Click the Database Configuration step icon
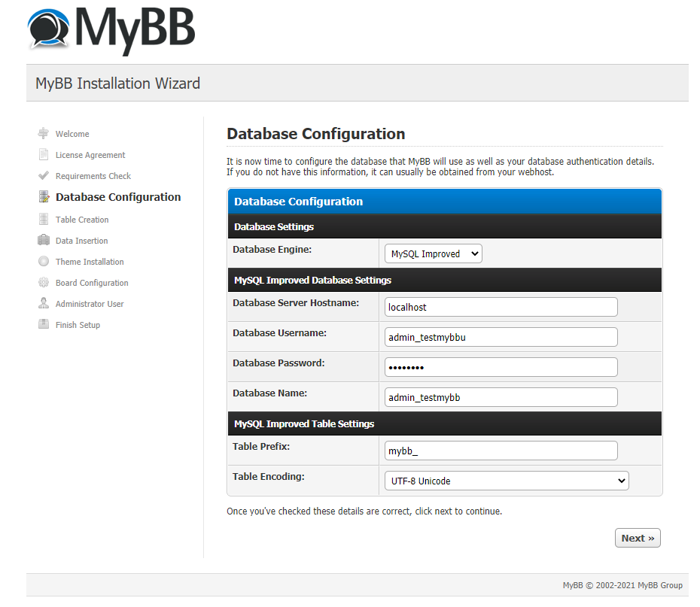This screenshot has height=607, width=700. click(x=44, y=196)
